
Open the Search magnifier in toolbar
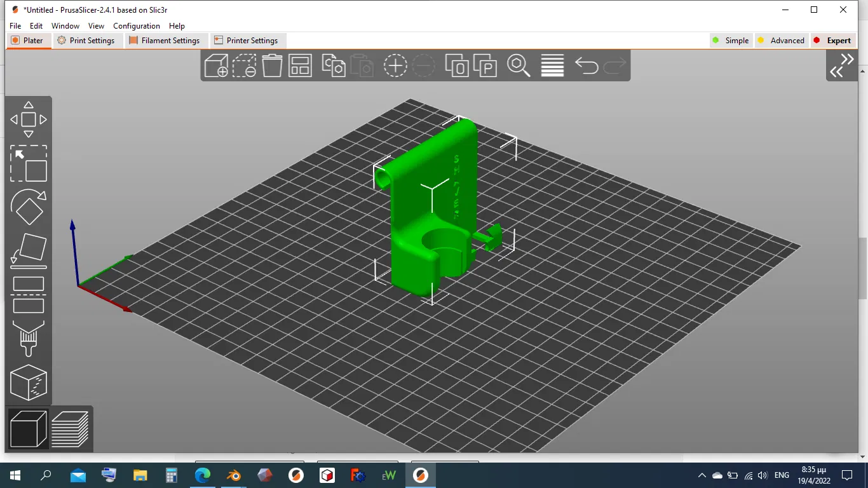[x=519, y=65]
